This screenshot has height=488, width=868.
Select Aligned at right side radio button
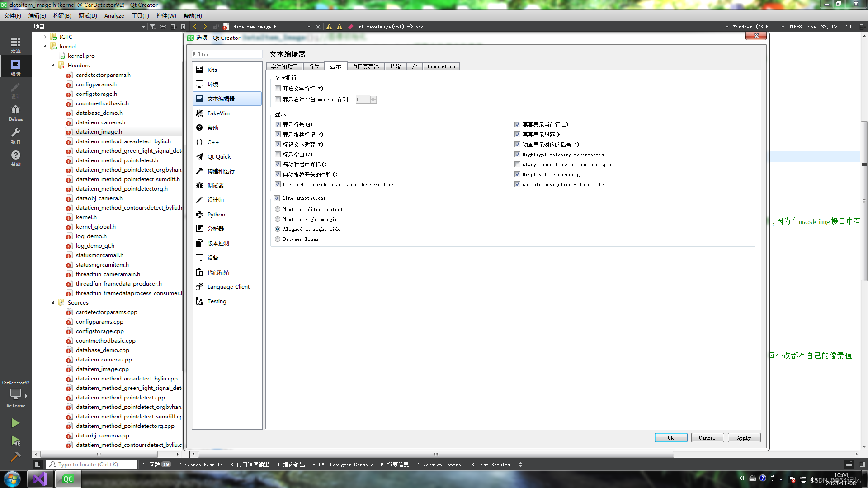point(278,229)
